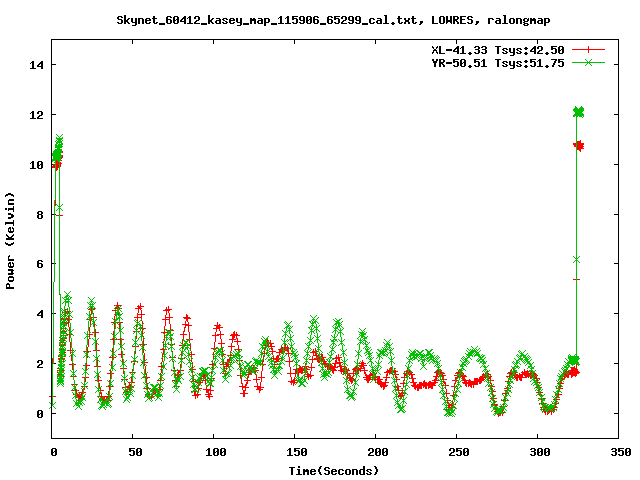This screenshot has width=640, height=480.
Task: Click the x-axis tick value 50
Action: click(135, 452)
